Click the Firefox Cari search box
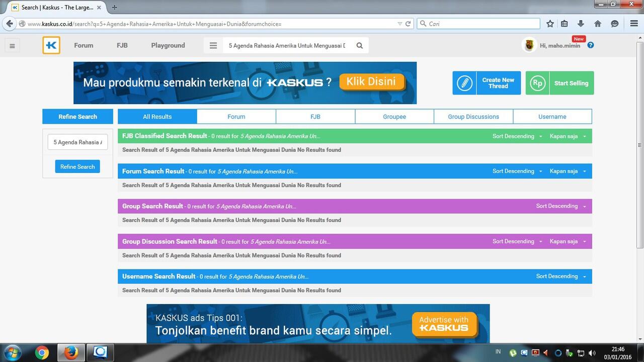Viewport: 644px width, 362px height. tap(478, 24)
